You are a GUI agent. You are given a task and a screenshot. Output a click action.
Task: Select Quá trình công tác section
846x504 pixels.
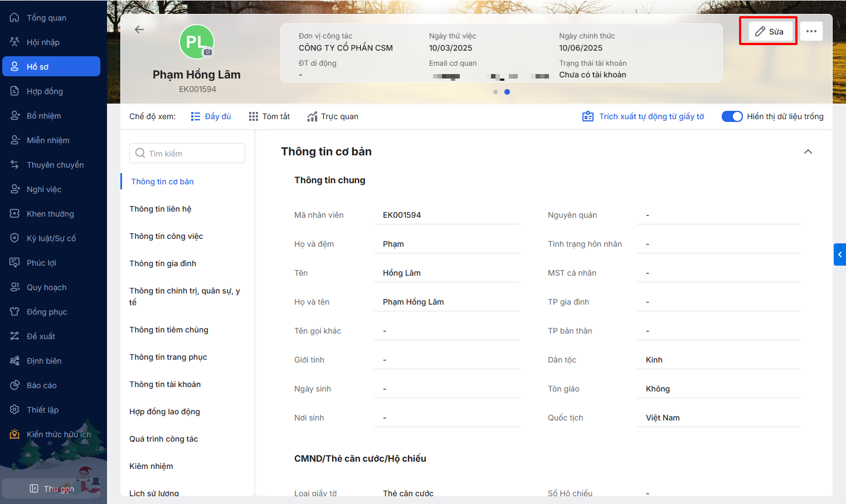tap(164, 439)
